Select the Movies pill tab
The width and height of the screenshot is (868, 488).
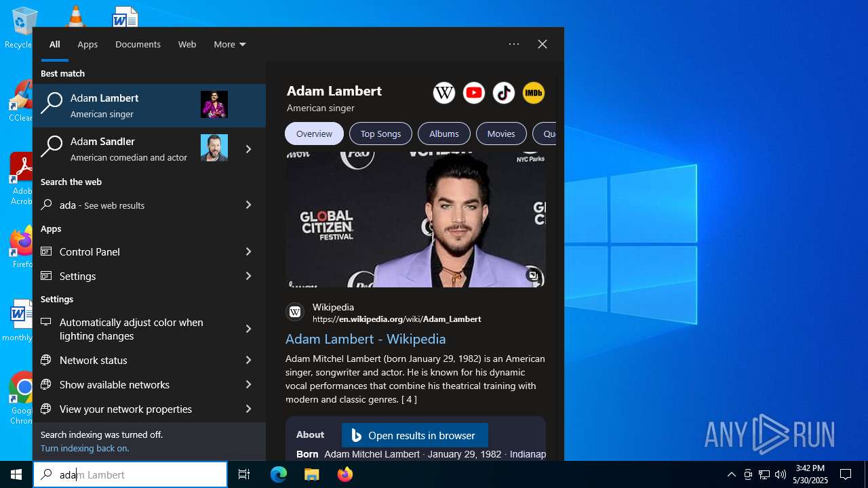[501, 134]
